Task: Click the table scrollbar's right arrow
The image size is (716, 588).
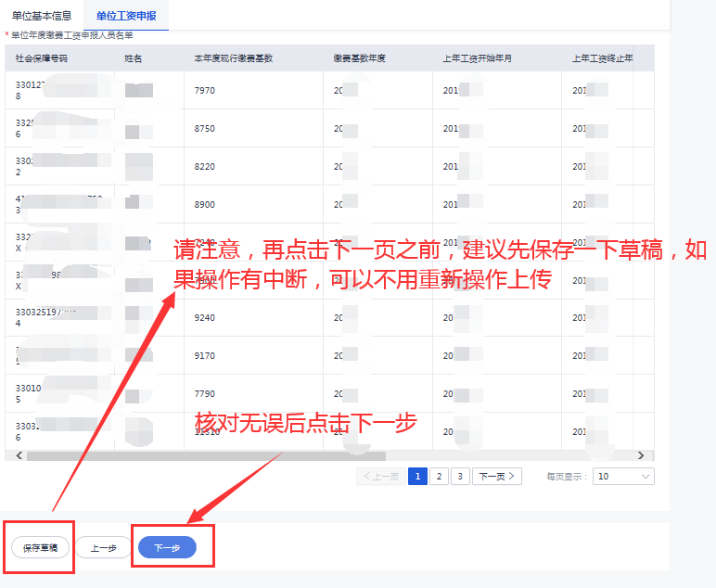Action: click(640, 455)
